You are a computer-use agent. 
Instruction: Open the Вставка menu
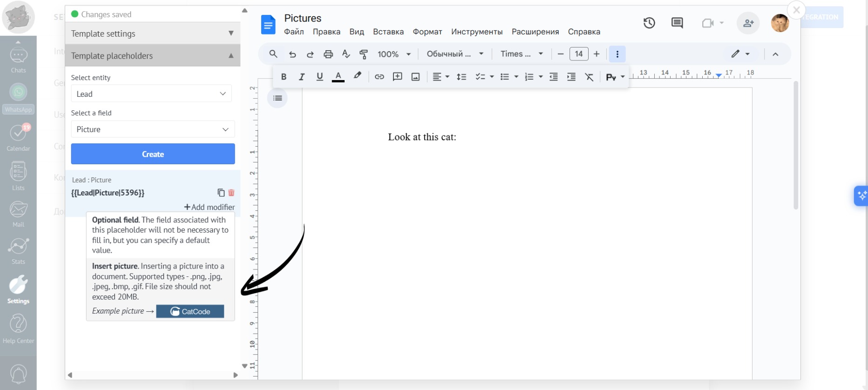pos(388,32)
